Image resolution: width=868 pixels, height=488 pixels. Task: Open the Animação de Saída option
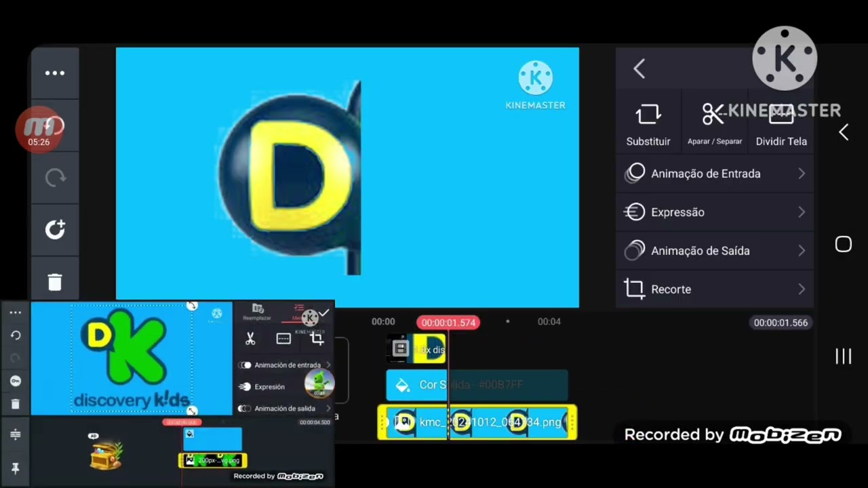[x=715, y=251]
